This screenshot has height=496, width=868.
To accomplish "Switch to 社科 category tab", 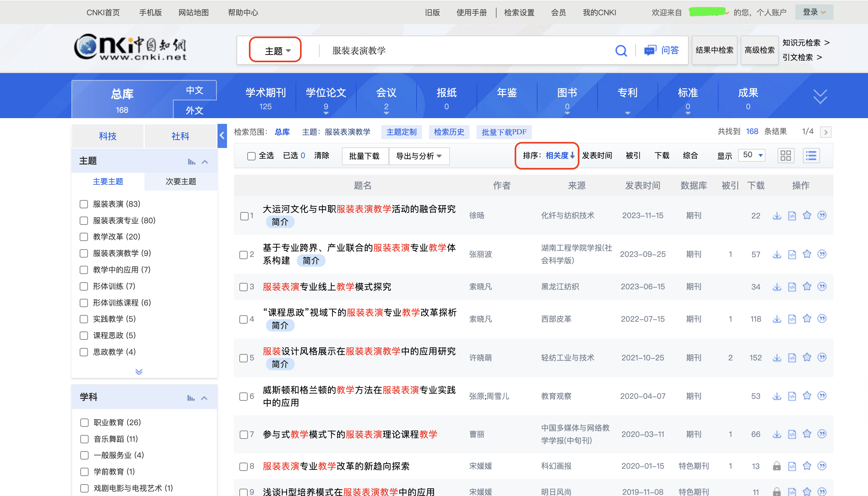I will [180, 136].
